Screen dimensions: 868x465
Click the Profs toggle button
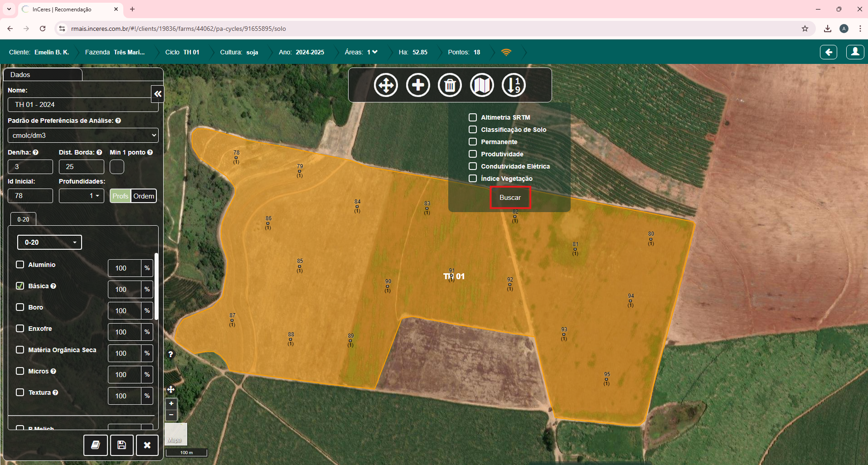click(120, 196)
